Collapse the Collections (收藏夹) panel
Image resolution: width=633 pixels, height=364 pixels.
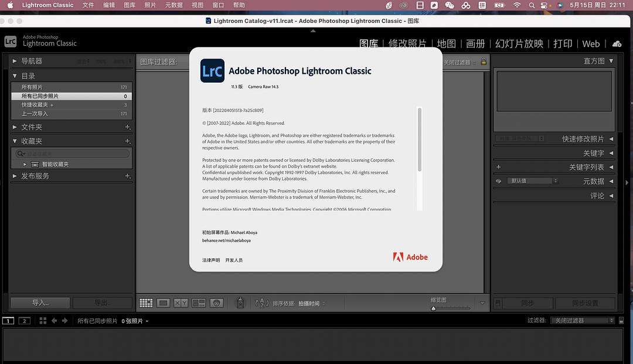tap(15, 141)
